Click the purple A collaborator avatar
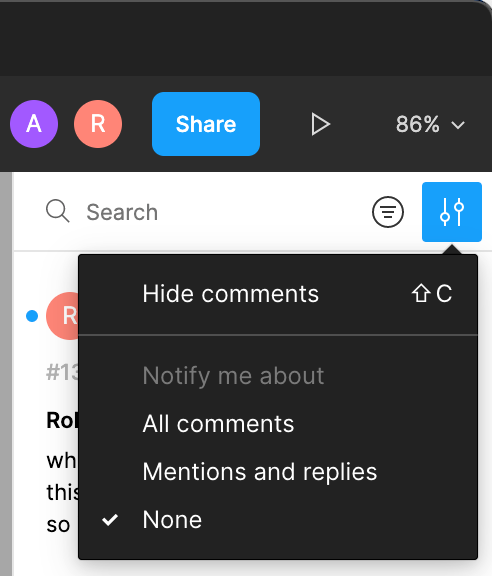This screenshot has height=576, width=492. (x=34, y=124)
